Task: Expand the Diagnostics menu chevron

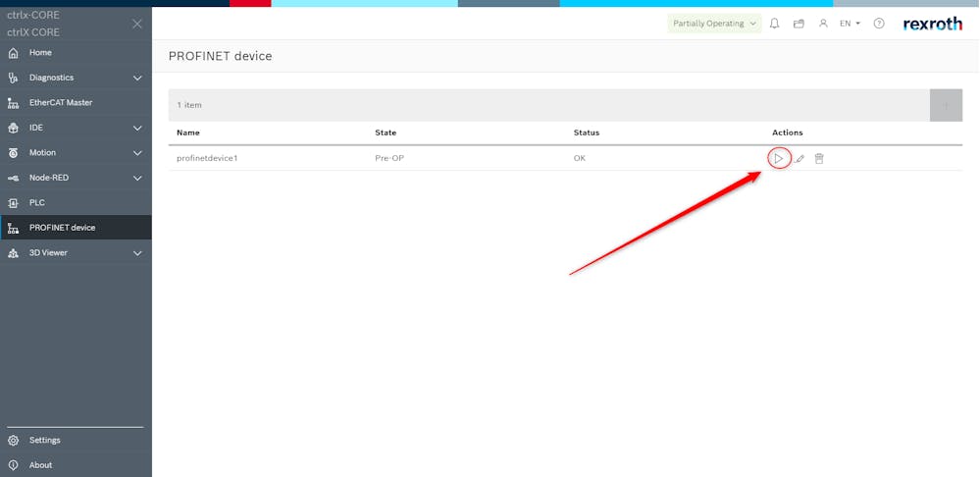Action: click(137, 79)
